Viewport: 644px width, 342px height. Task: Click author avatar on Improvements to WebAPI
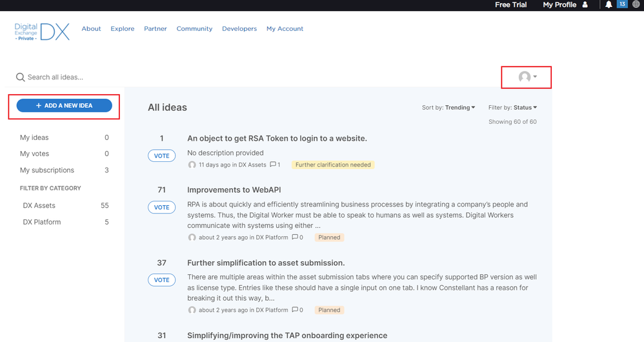pyautogui.click(x=192, y=237)
